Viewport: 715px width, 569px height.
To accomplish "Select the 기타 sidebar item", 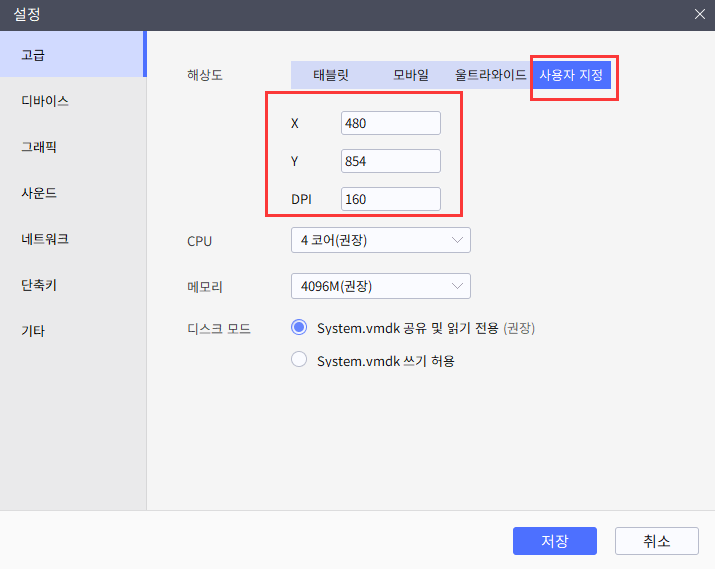I will pyautogui.click(x=73, y=331).
